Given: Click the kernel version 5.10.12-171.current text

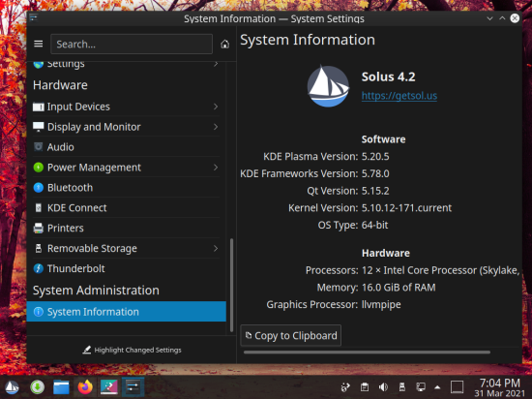Looking at the screenshot, I should coord(406,208).
